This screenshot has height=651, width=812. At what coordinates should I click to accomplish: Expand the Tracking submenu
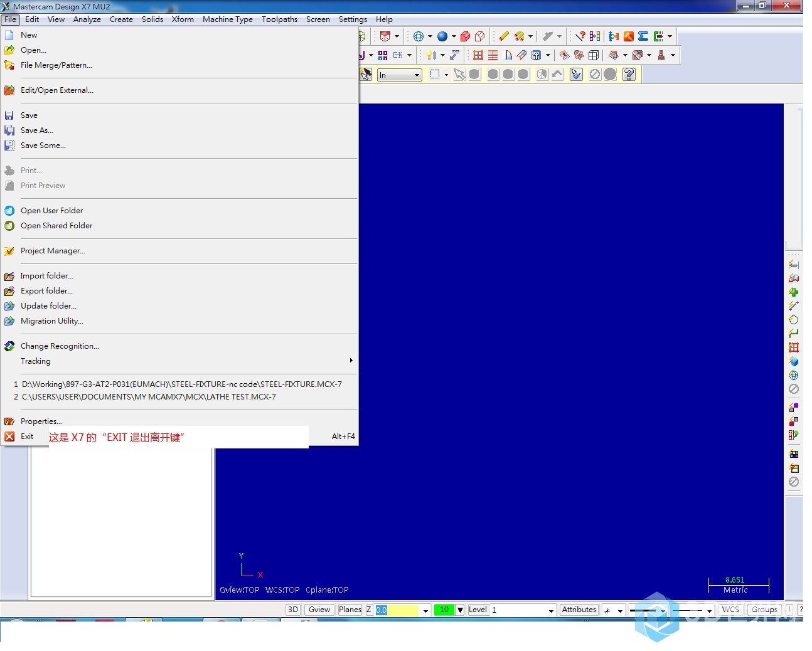179,361
